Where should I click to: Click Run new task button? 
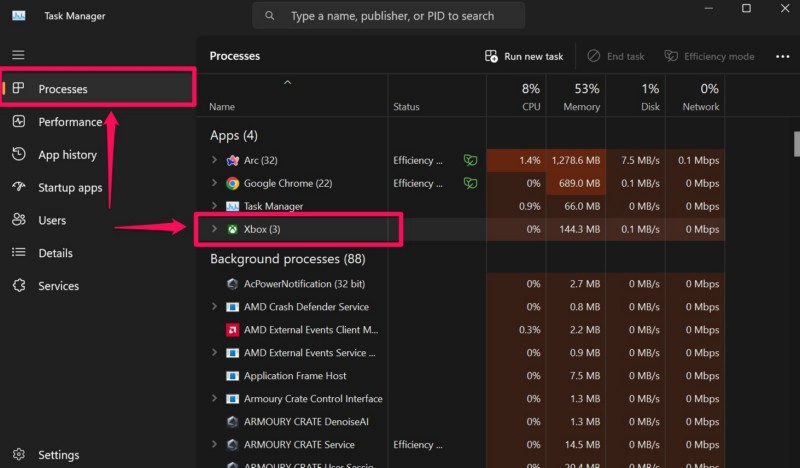(523, 57)
